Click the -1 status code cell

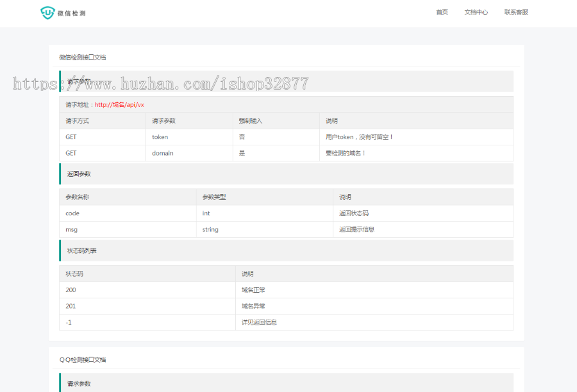(x=147, y=322)
